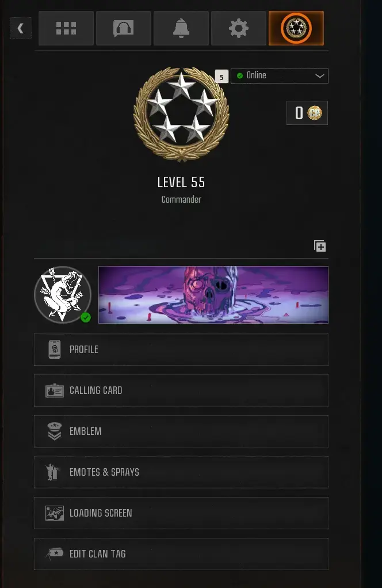Click the CP coin balance icon

[315, 113]
